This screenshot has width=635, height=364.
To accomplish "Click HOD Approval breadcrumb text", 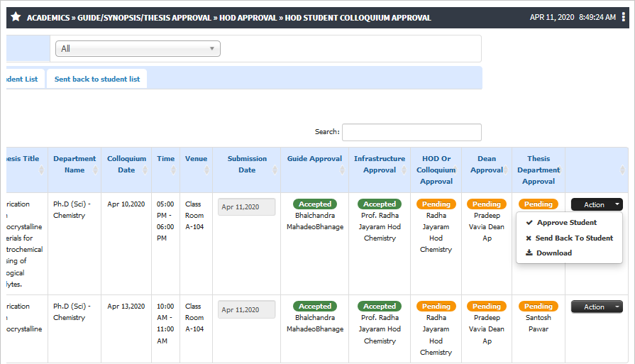I will point(248,18).
